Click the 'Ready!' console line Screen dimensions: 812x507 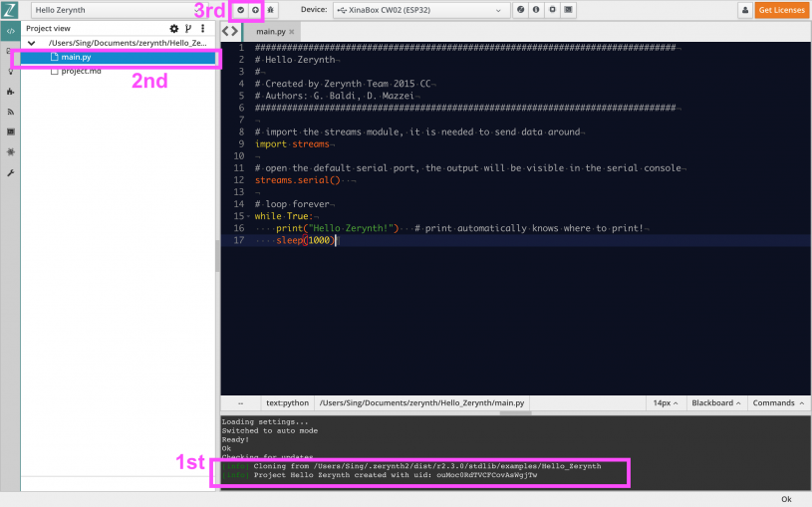pyautogui.click(x=235, y=439)
